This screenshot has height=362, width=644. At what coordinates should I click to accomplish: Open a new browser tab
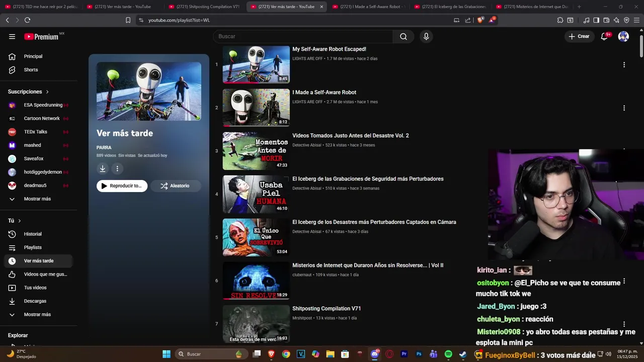pos(579,7)
